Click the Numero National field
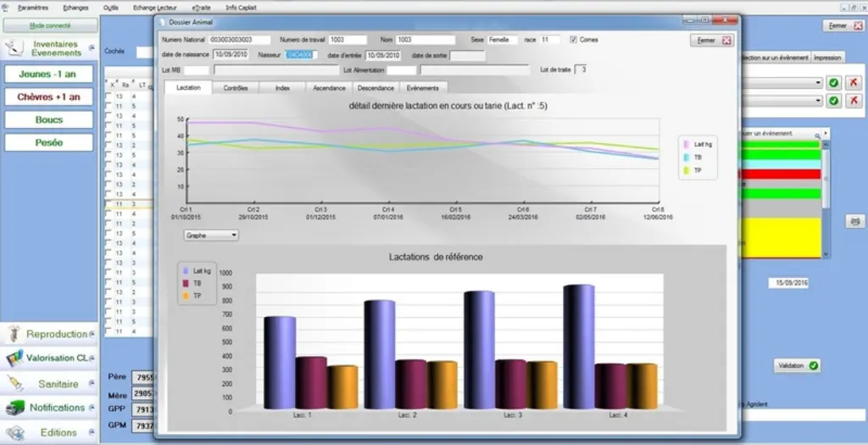Image resolution: width=868 pixels, height=445 pixels. [x=240, y=40]
